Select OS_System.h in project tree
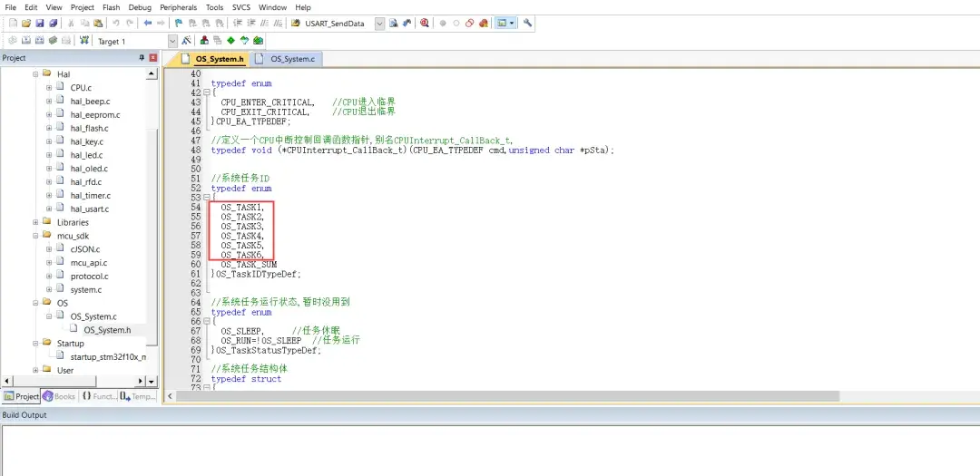The width and height of the screenshot is (980, 476). (x=107, y=330)
